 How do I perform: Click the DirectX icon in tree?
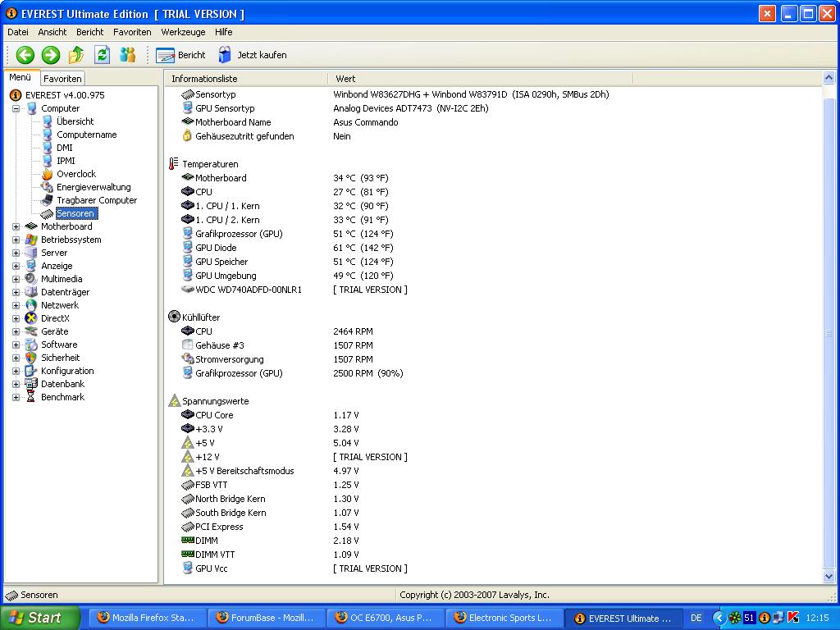point(31,318)
